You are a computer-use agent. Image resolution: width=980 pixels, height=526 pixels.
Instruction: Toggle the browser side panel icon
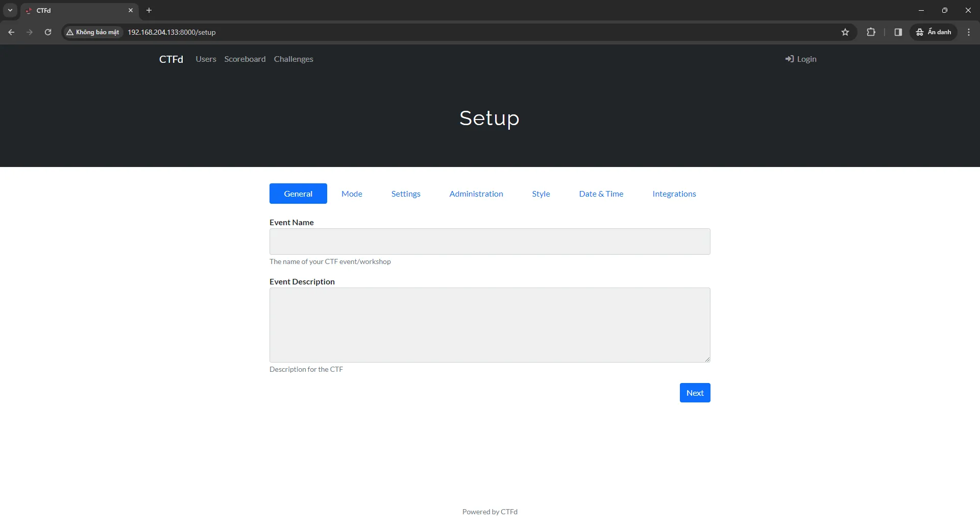898,32
